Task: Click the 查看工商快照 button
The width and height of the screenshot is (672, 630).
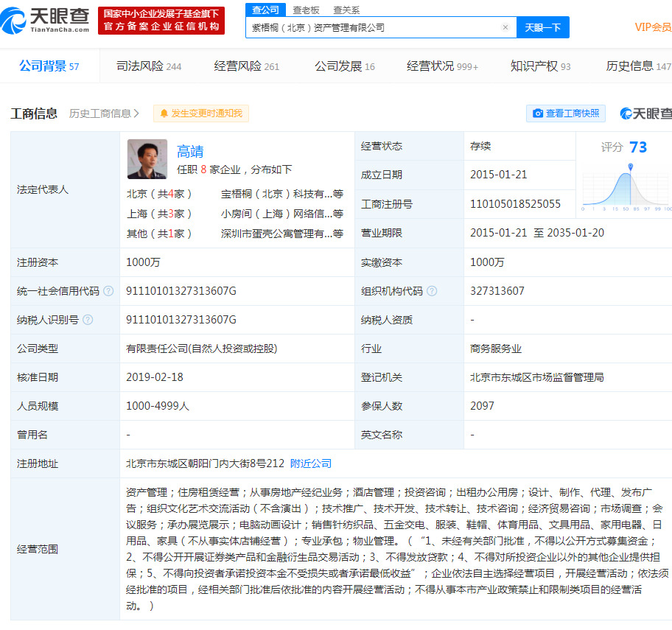Action: coord(566,113)
